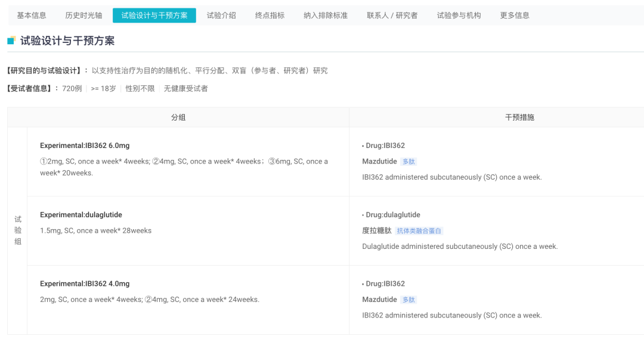
Task: Open the 度拉糖肽 drug link
Action: click(377, 231)
